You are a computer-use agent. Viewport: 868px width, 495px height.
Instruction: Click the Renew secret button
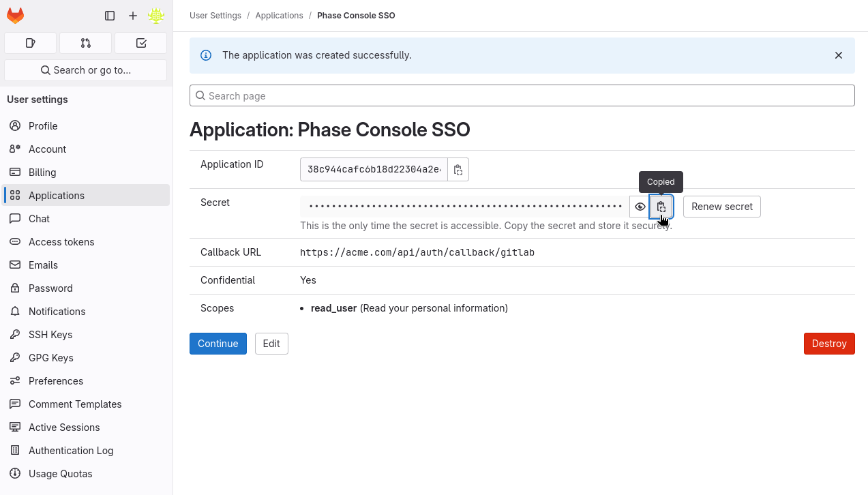point(722,207)
